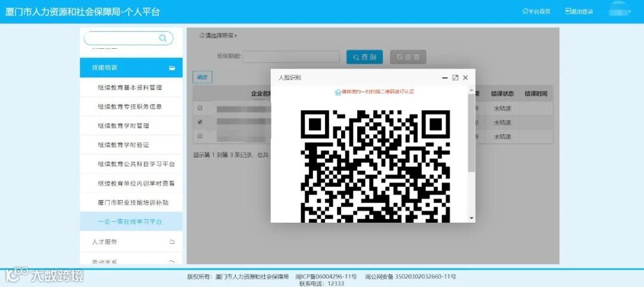Image resolution: width=644 pixels, height=287 pixels.
Task: Click the QR code image
Action: tap(376, 166)
